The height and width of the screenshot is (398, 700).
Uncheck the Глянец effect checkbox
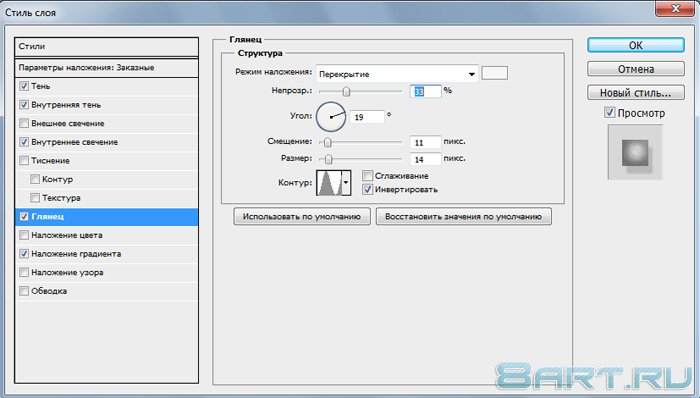point(24,216)
